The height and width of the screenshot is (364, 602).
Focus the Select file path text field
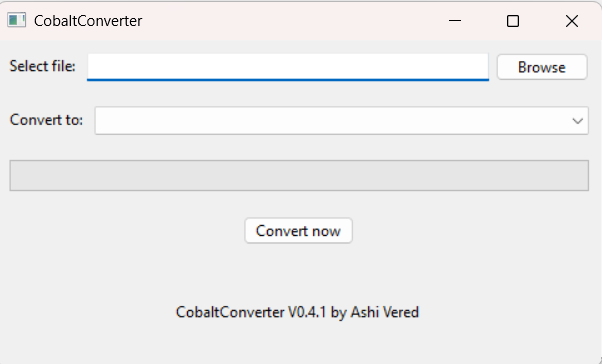click(288, 67)
